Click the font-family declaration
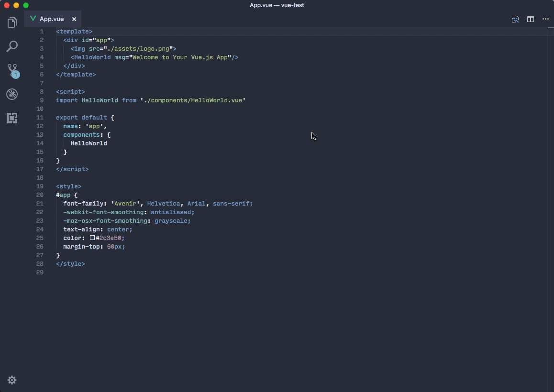The width and height of the screenshot is (554, 392). 158,204
